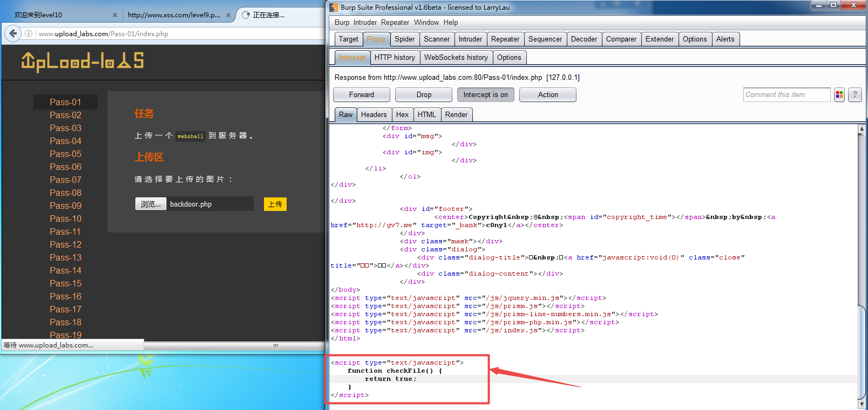The height and width of the screenshot is (410, 868).
Task: Open Pass-08 in the sidebar
Action: (65, 193)
